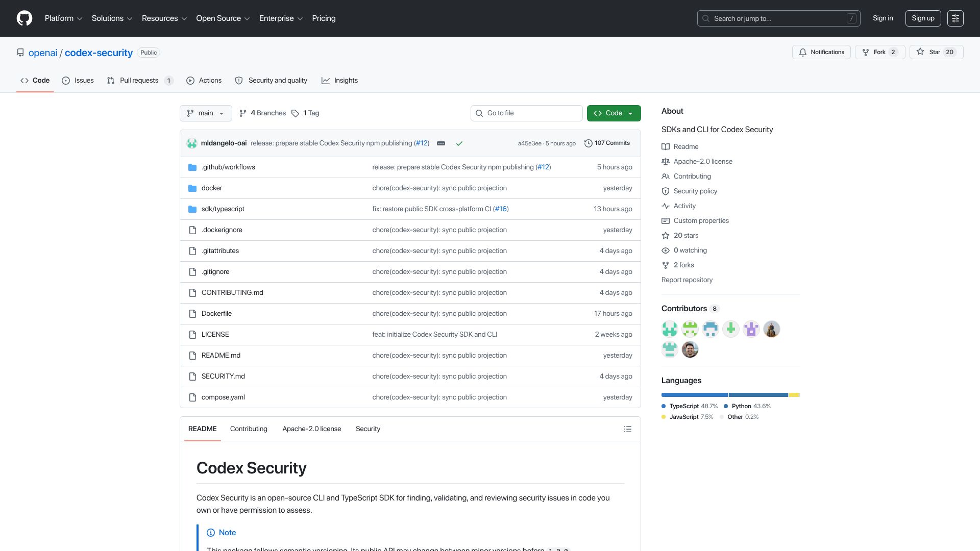Viewport: 980px width, 551px height.
Task: Open the 107 Commits history
Action: point(607,143)
